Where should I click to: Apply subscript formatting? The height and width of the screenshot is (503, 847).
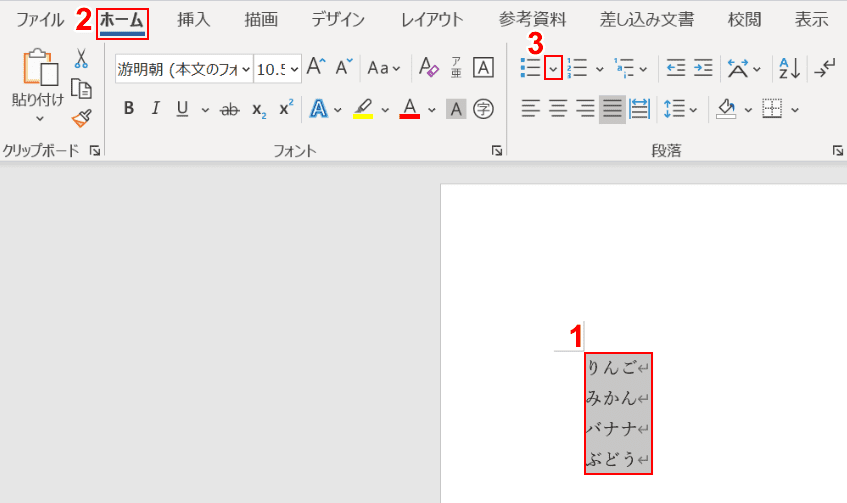point(259,110)
